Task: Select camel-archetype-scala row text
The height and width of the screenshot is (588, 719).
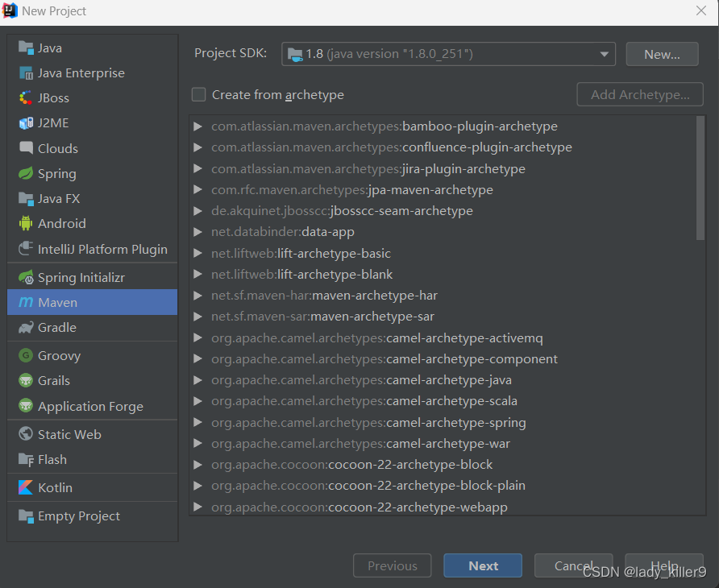Action: click(364, 401)
